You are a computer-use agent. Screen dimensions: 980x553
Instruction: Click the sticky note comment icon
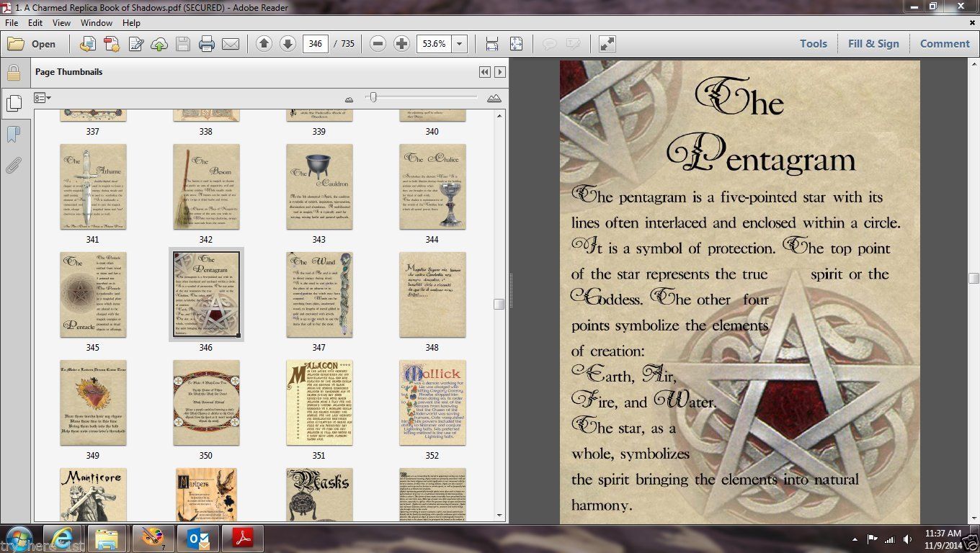pos(549,44)
